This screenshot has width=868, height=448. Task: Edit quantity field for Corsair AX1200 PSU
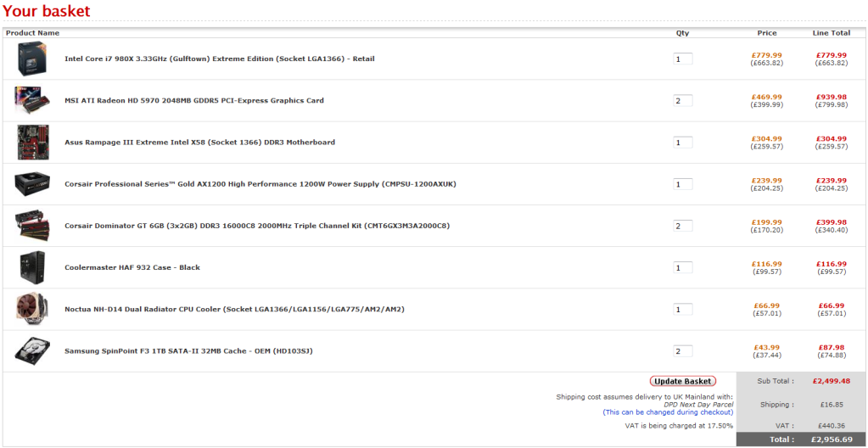682,184
